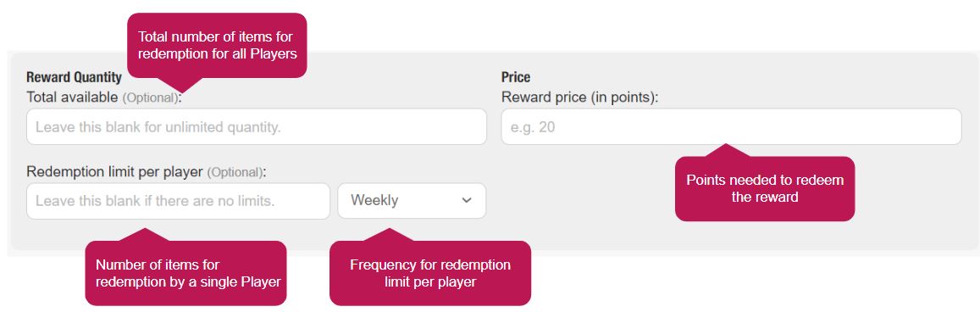Click the Reward price input field
The width and height of the screenshot is (980, 312).
[x=731, y=127]
